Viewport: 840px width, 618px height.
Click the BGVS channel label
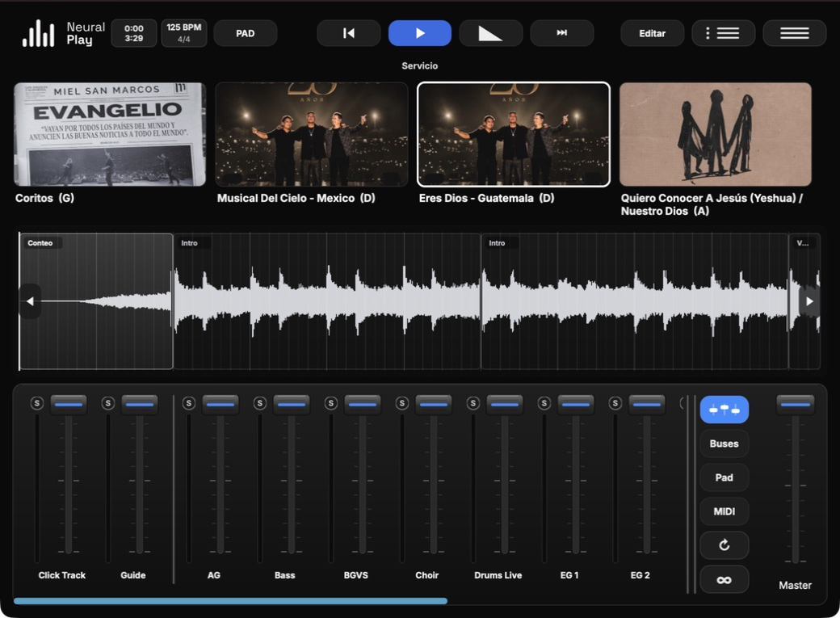[x=355, y=575]
